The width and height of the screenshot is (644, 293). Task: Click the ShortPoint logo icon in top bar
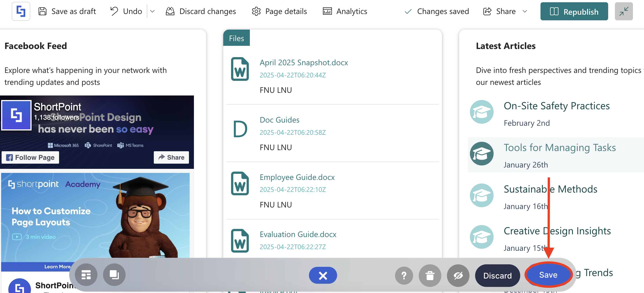tap(21, 11)
